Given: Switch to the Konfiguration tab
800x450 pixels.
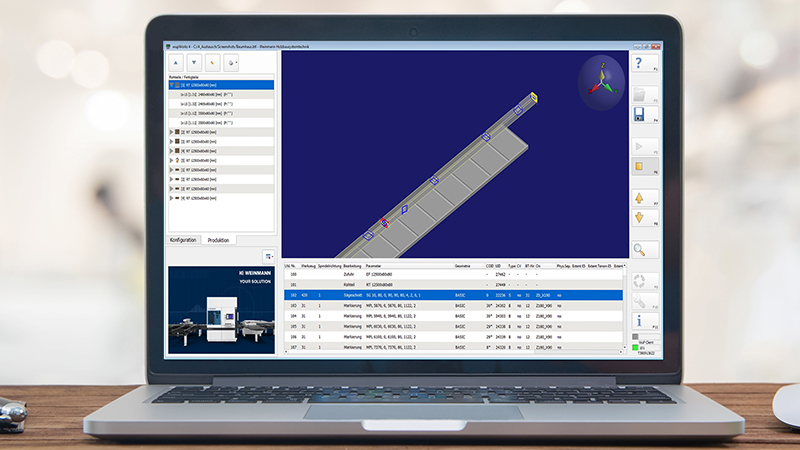Looking at the screenshot, I should [184, 240].
